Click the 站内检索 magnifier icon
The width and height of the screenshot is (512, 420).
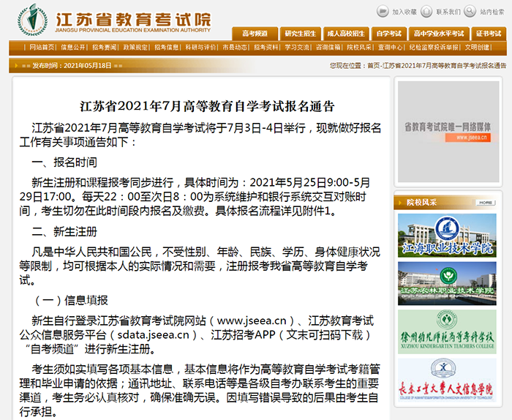point(470,11)
